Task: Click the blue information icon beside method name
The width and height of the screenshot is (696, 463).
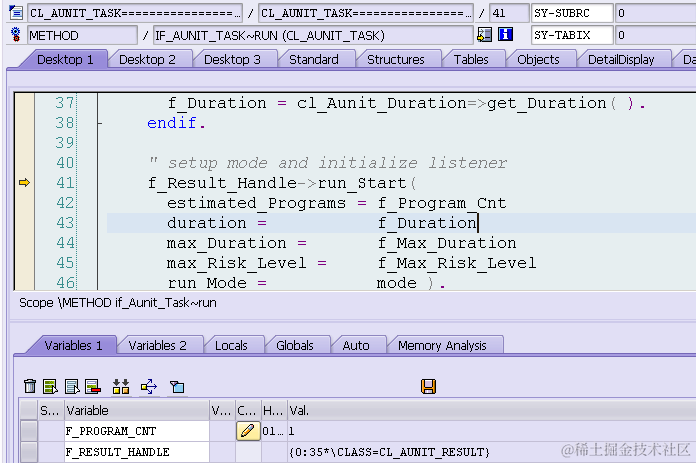Action: tap(505, 35)
